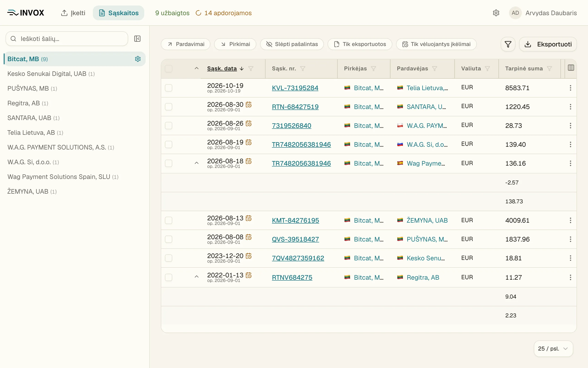Select checkbox for invoice KVL-73195284

pyautogui.click(x=169, y=88)
